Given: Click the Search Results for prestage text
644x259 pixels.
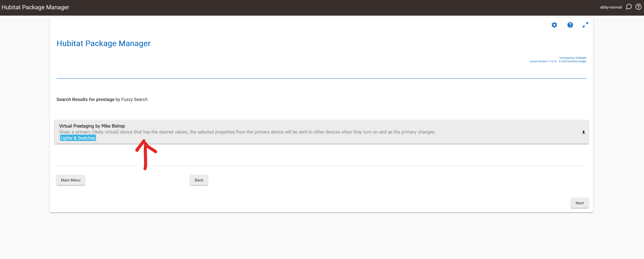Looking at the screenshot, I should tap(85, 99).
